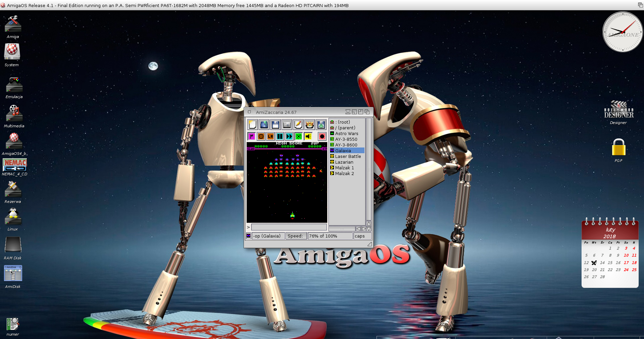Toggle the orange circular target button
The height and width of the screenshot is (339, 644).
coord(261,136)
